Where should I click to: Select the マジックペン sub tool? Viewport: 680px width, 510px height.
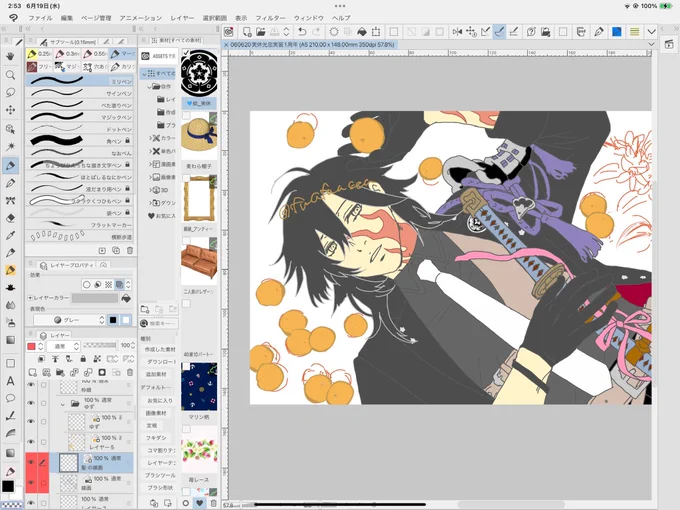tap(79, 117)
